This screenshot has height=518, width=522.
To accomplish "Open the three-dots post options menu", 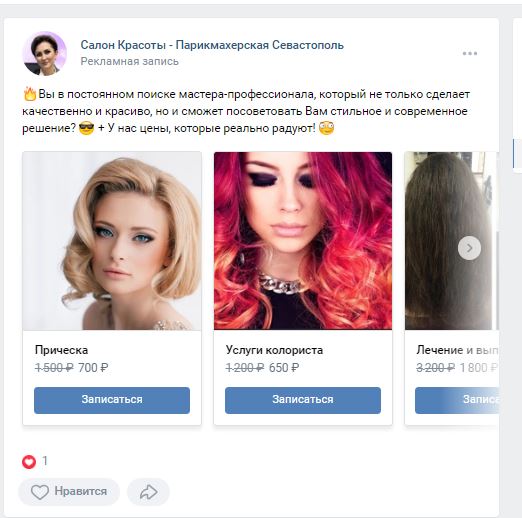I will (x=470, y=53).
